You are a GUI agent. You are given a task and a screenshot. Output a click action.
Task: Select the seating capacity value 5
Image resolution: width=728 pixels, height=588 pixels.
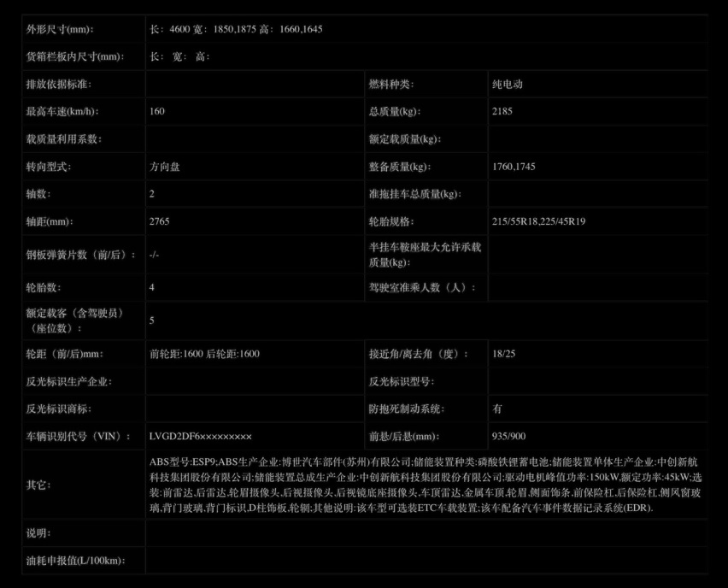(152, 320)
